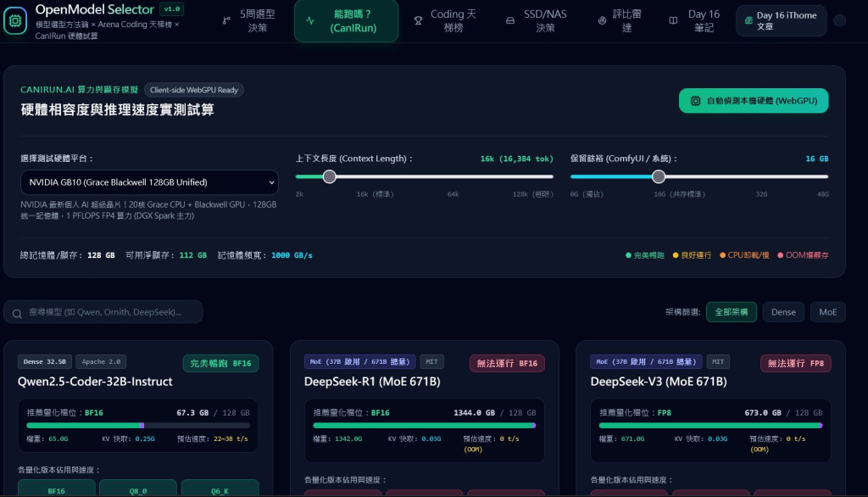Click the 良好運行 legend entry

(692, 255)
